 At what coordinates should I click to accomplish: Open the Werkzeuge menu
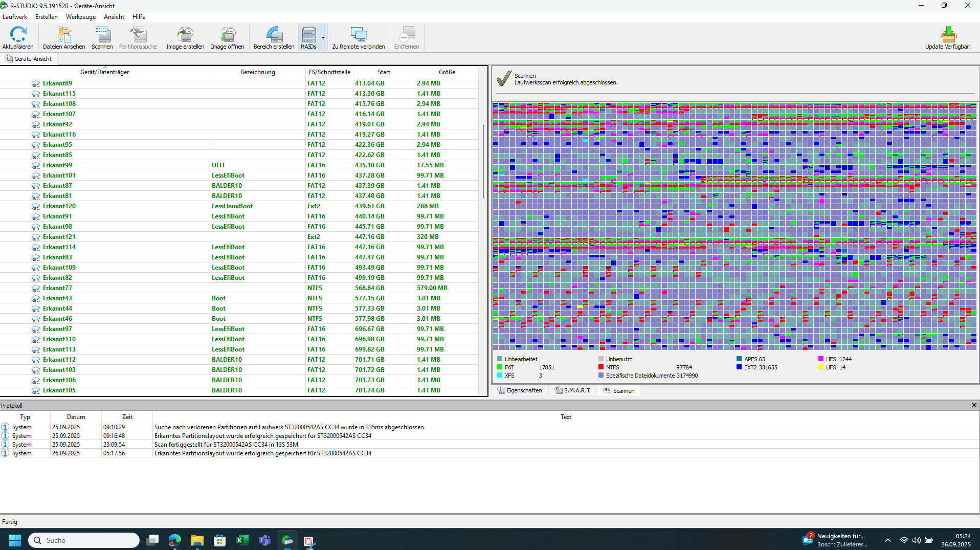pos(81,17)
